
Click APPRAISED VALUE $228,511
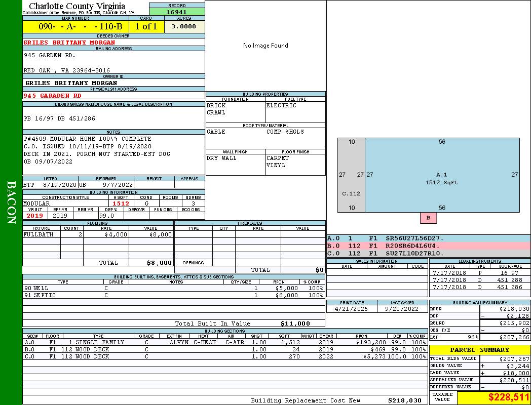point(514,380)
